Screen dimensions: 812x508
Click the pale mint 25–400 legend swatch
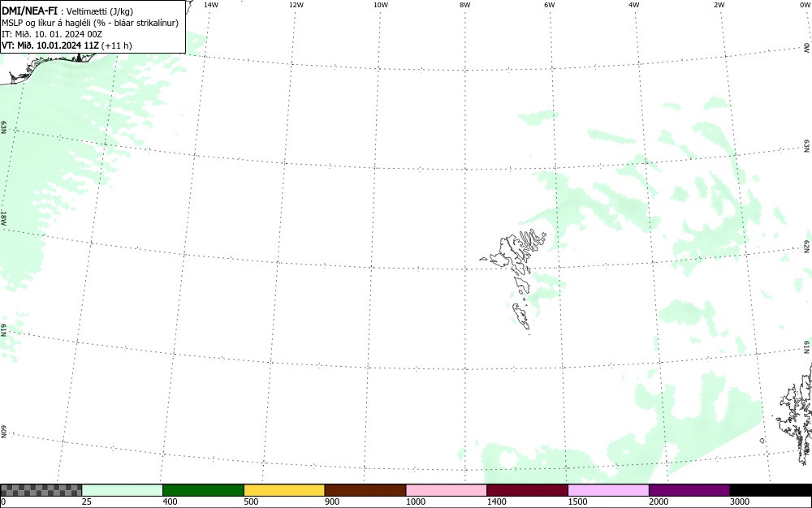tap(123, 490)
